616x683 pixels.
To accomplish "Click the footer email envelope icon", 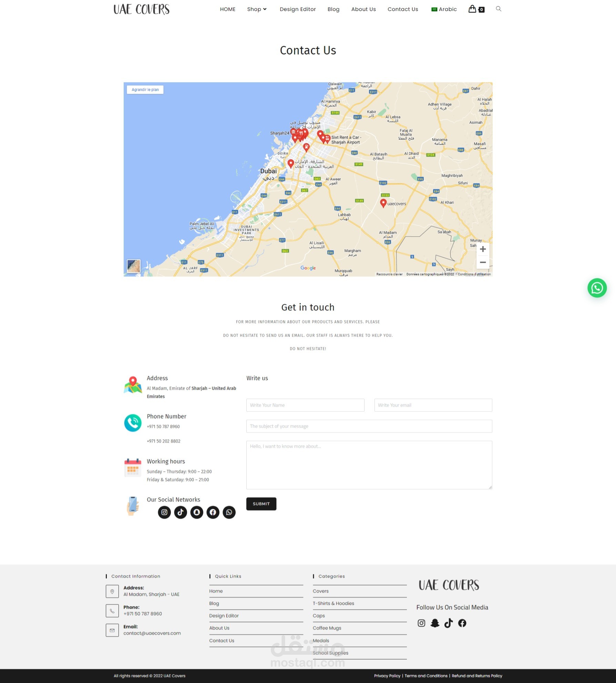I will coord(112,630).
